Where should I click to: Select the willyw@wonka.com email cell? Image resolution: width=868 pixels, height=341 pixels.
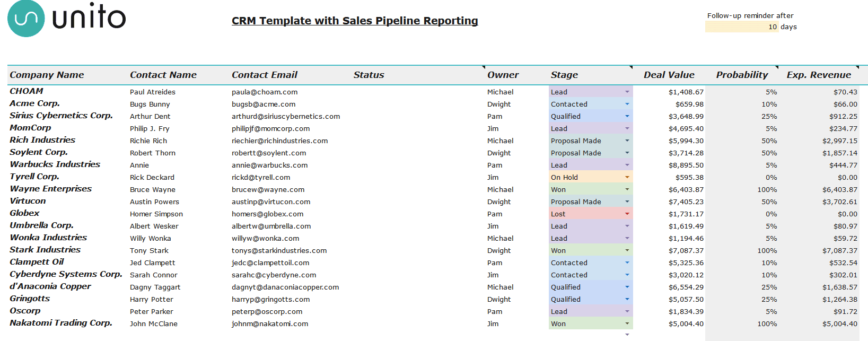coord(265,238)
